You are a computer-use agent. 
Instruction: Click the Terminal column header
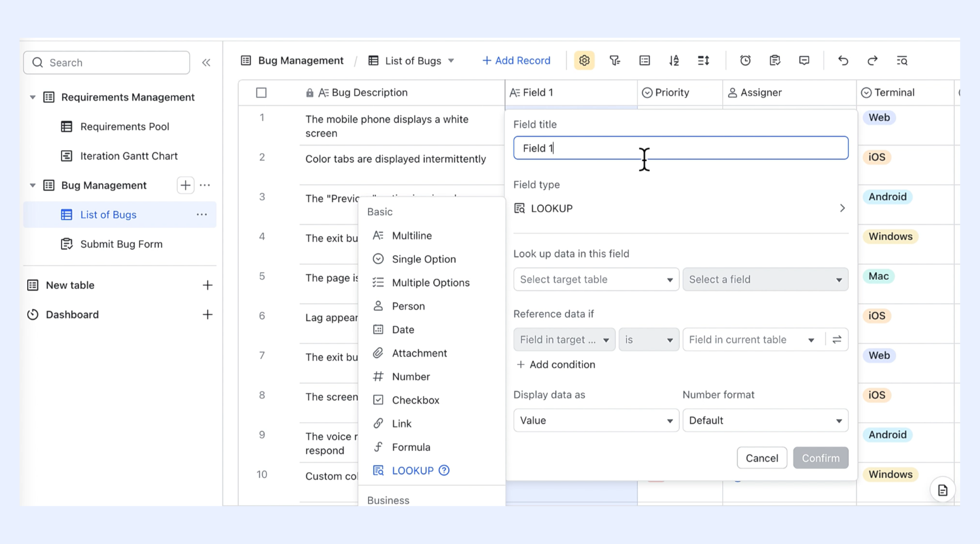coord(905,92)
